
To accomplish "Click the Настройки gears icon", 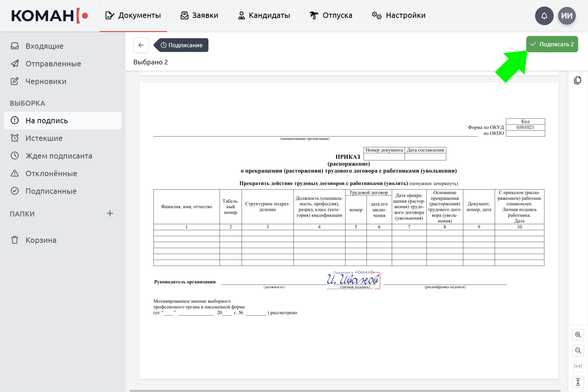I will pyautogui.click(x=377, y=15).
